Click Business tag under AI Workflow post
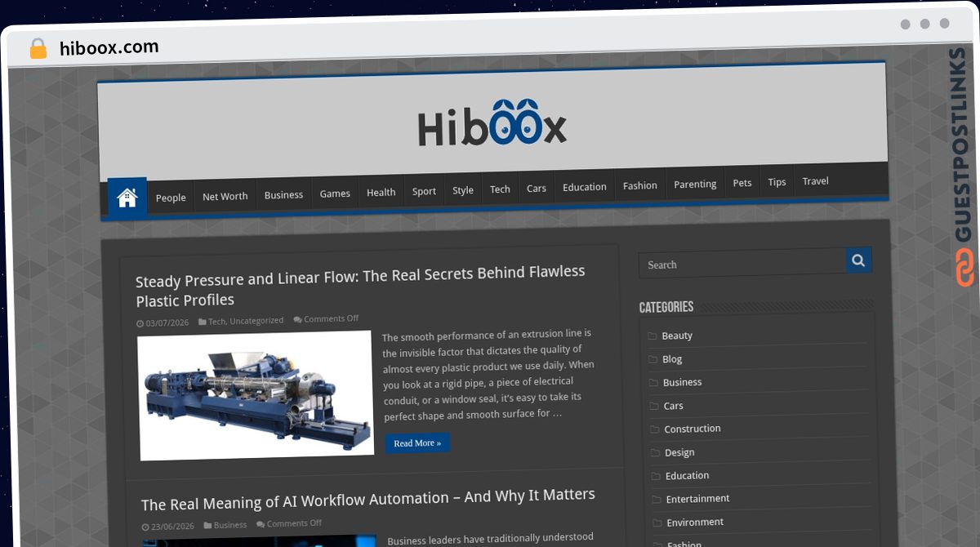The width and height of the screenshot is (980, 547). point(230,525)
